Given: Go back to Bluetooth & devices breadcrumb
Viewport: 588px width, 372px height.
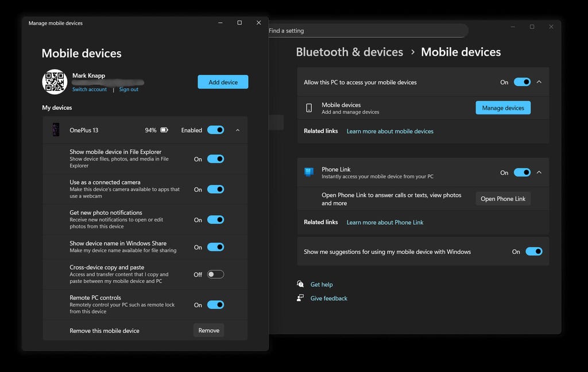Looking at the screenshot, I should point(349,52).
